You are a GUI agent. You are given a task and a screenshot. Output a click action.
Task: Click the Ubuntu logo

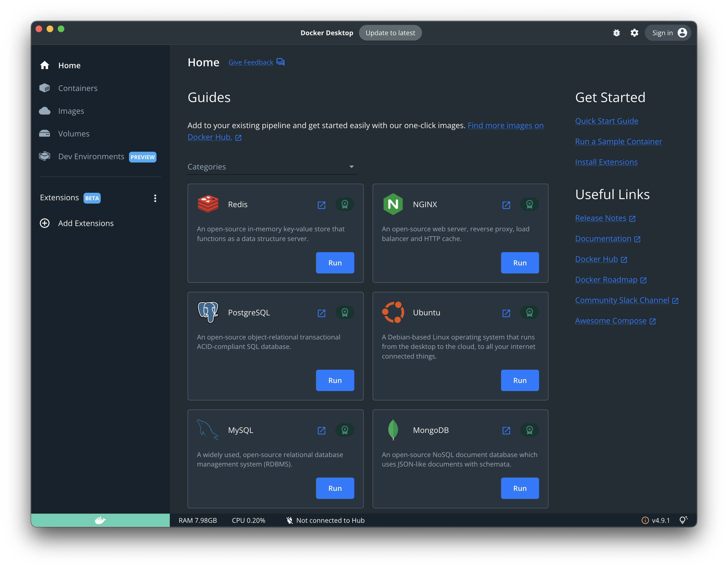(x=393, y=312)
